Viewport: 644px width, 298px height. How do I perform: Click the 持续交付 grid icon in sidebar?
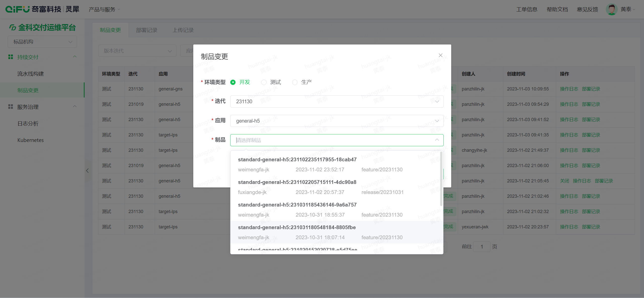pos(11,57)
